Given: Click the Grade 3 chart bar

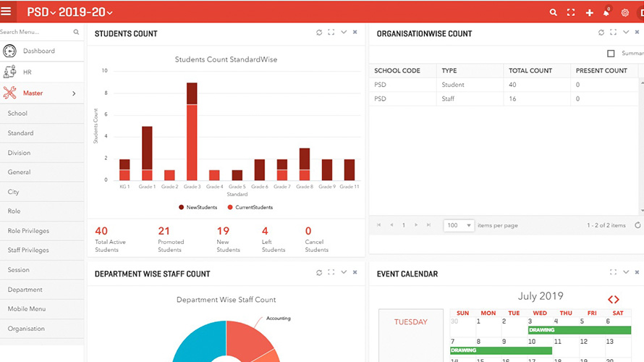Looking at the screenshot, I should pyautogui.click(x=192, y=132).
